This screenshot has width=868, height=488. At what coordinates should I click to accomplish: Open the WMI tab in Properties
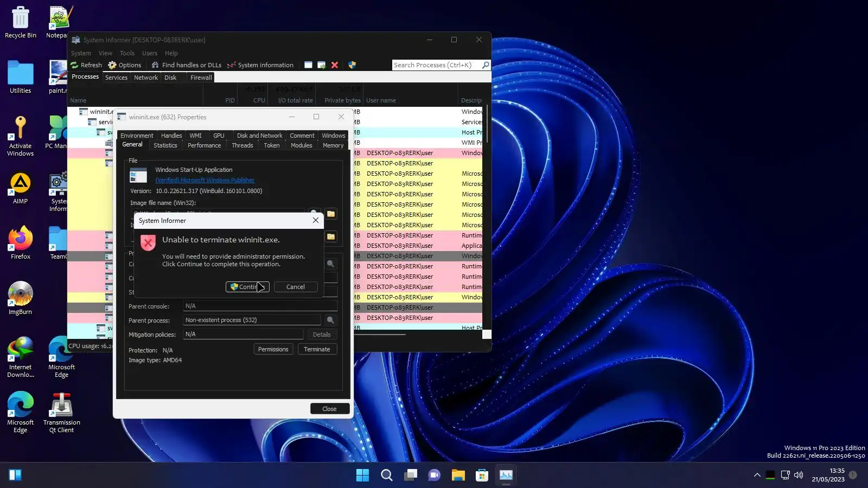195,136
